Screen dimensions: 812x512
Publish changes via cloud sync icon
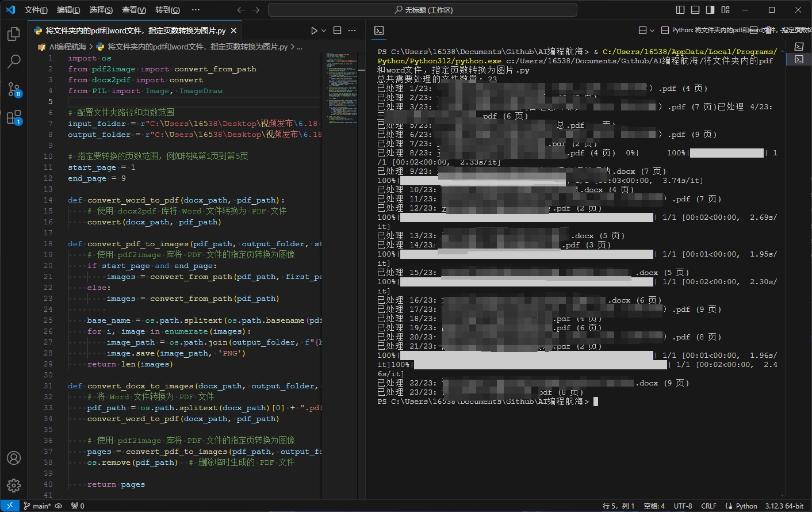(x=58, y=506)
